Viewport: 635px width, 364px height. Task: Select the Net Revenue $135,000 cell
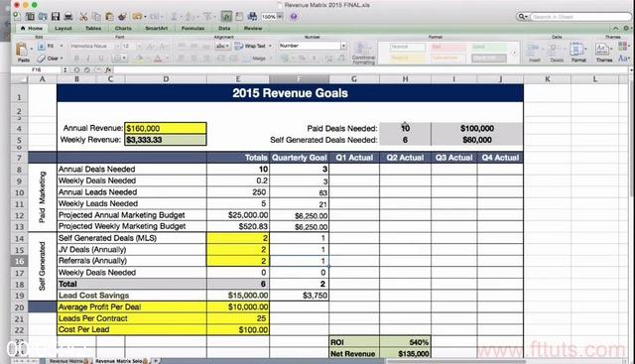coord(405,353)
